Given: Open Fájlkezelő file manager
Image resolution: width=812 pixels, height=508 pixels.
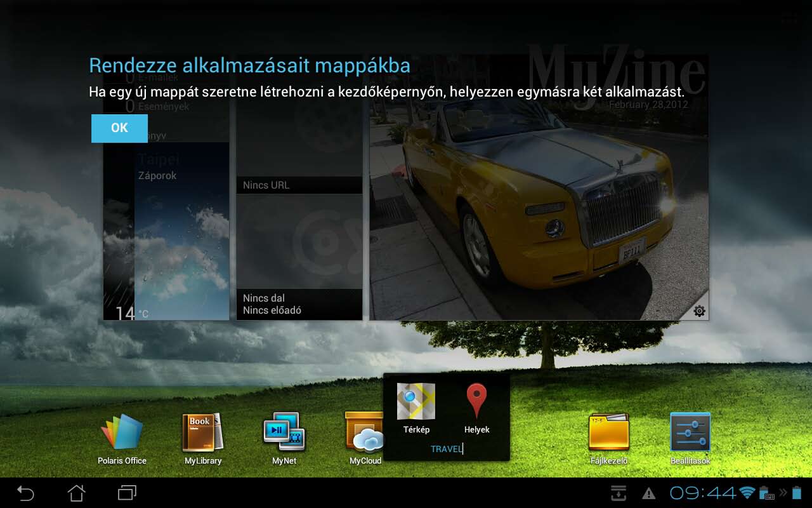Looking at the screenshot, I should pos(609,439).
